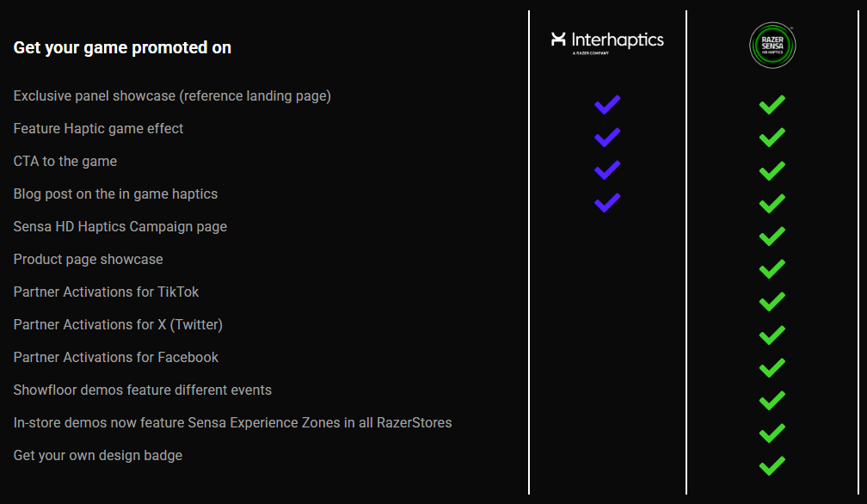Viewport: 867px width, 504px height.
Task: Click 'Get your own design badge' text
Action: 98,455
